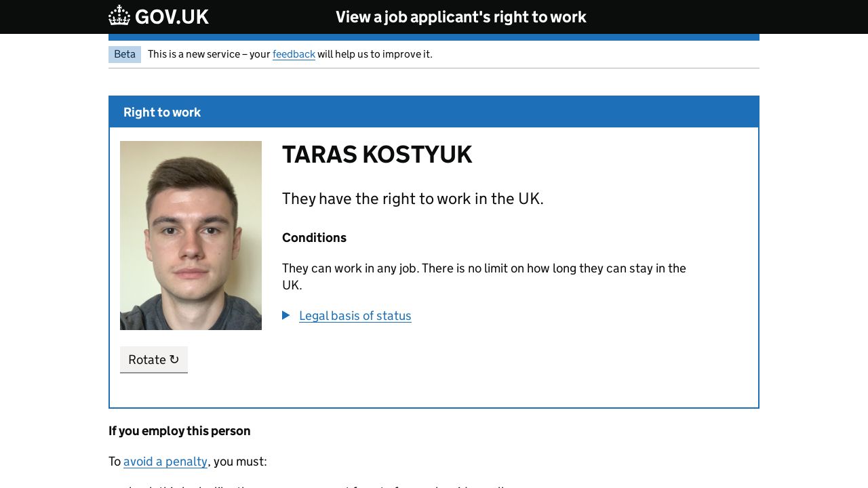Click the blue disclosure triangle beside Legal basis
The image size is (868, 488).
(286, 315)
